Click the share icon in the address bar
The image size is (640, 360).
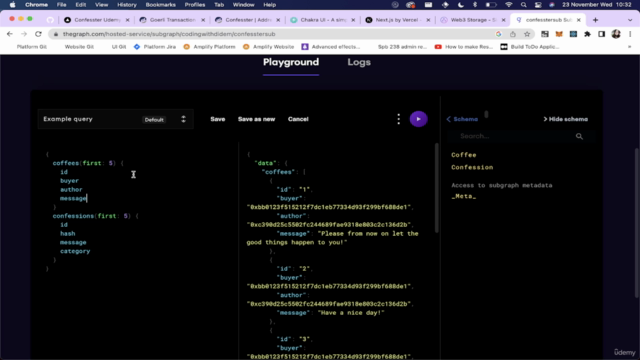pyautogui.click(x=513, y=34)
